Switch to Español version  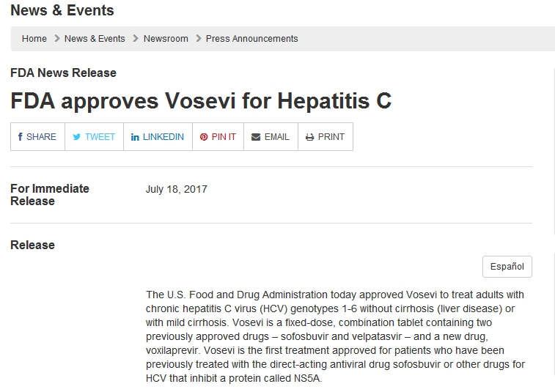coord(507,267)
